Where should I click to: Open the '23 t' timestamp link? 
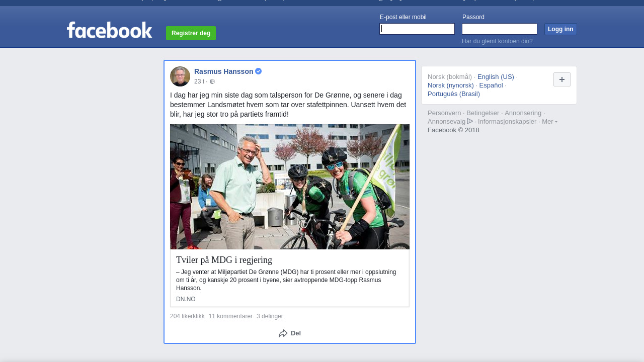199,81
